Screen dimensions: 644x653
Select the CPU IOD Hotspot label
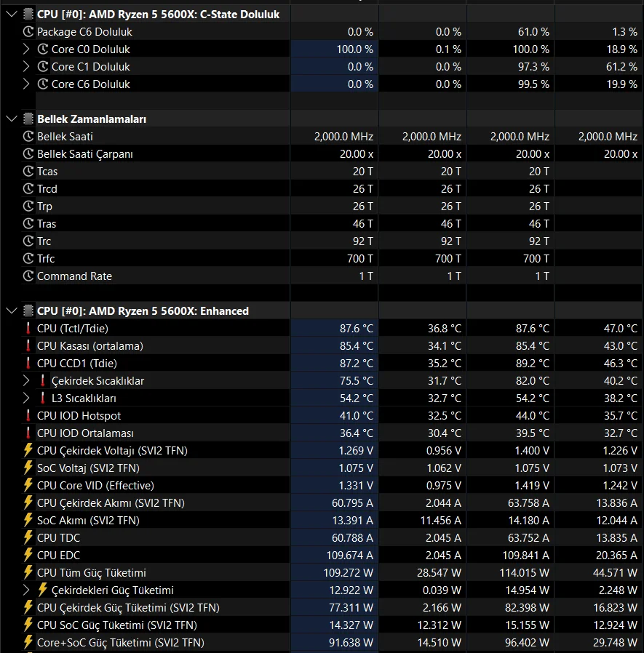[79, 416]
